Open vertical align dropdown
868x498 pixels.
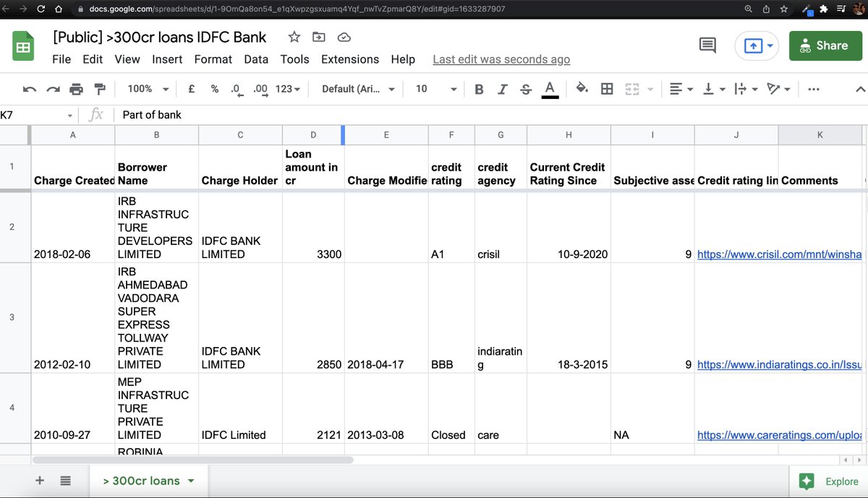point(712,89)
